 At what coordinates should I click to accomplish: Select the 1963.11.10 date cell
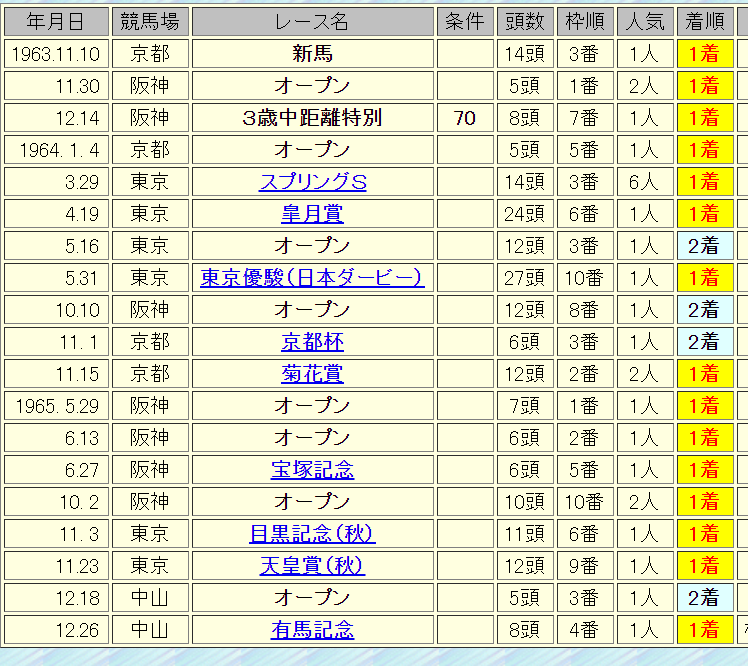55,54
